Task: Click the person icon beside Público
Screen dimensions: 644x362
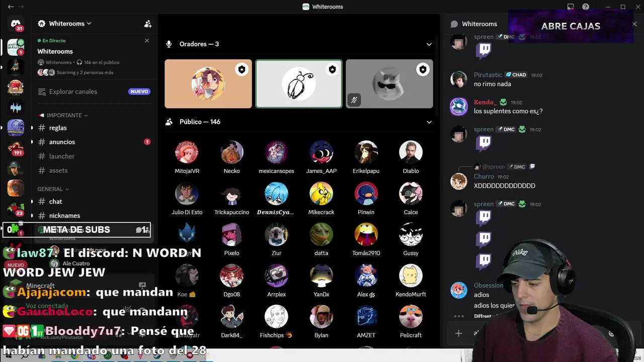Action: pyautogui.click(x=169, y=122)
